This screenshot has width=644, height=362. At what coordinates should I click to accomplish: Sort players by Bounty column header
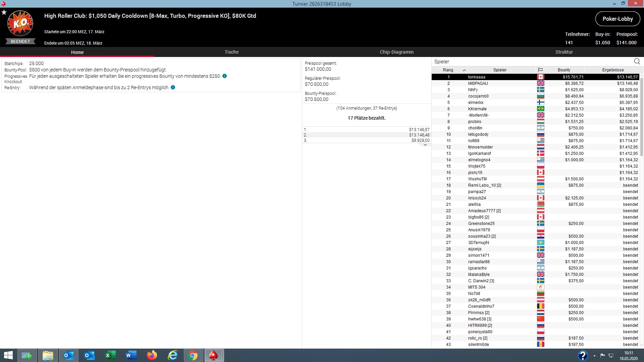coord(564,70)
